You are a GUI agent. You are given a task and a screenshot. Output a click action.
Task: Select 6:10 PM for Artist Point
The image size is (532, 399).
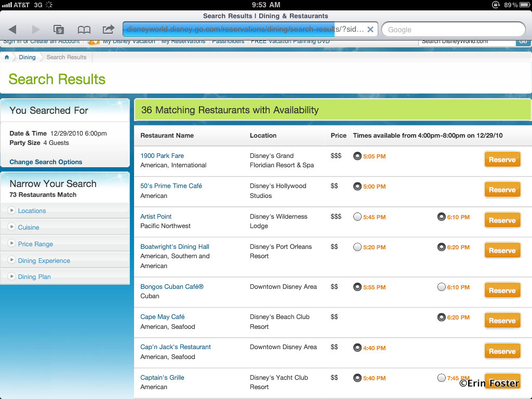pyautogui.click(x=442, y=217)
